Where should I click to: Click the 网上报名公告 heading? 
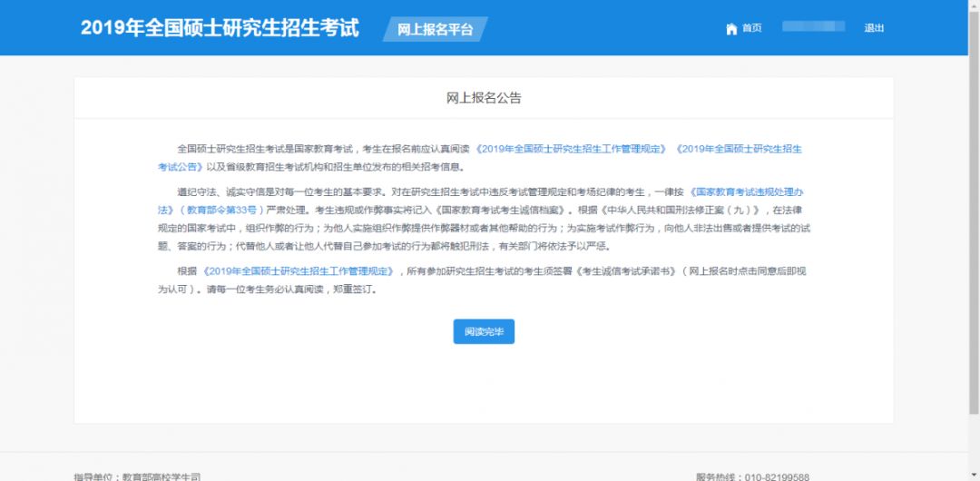click(484, 98)
